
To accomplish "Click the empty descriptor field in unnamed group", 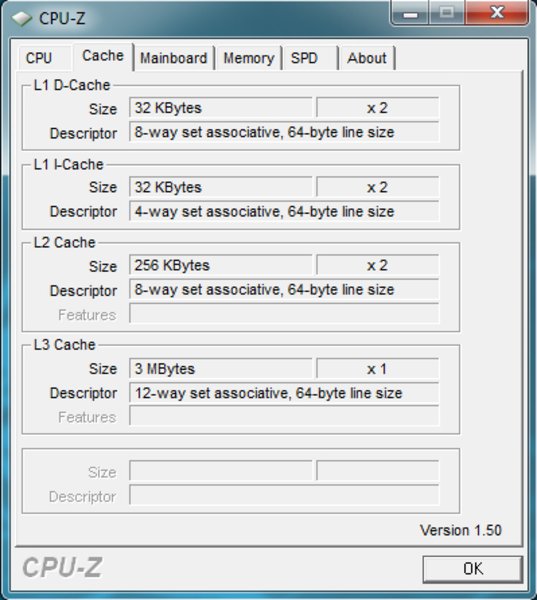I will (284, 495).
